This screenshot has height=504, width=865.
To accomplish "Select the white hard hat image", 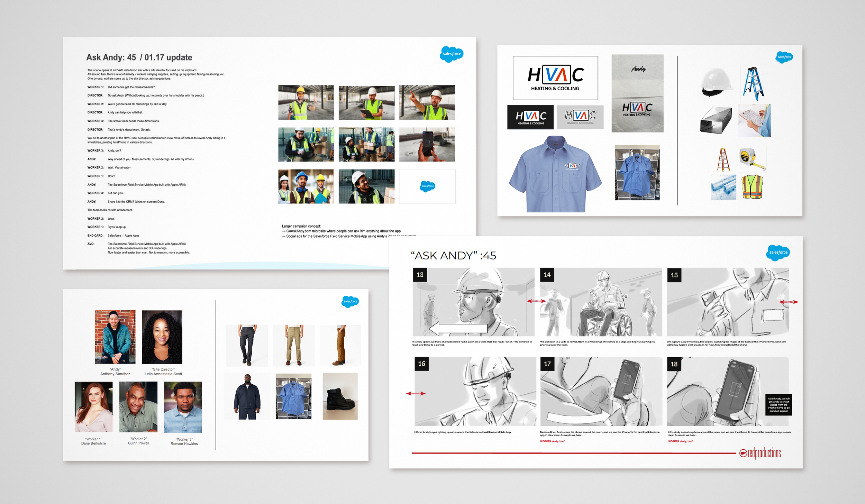I will click(x=716, y=82).
